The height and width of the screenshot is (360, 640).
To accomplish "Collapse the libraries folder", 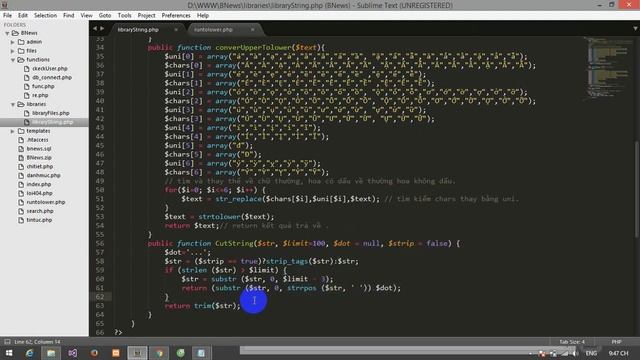I will pyautogui.click(x=13, y=104).
